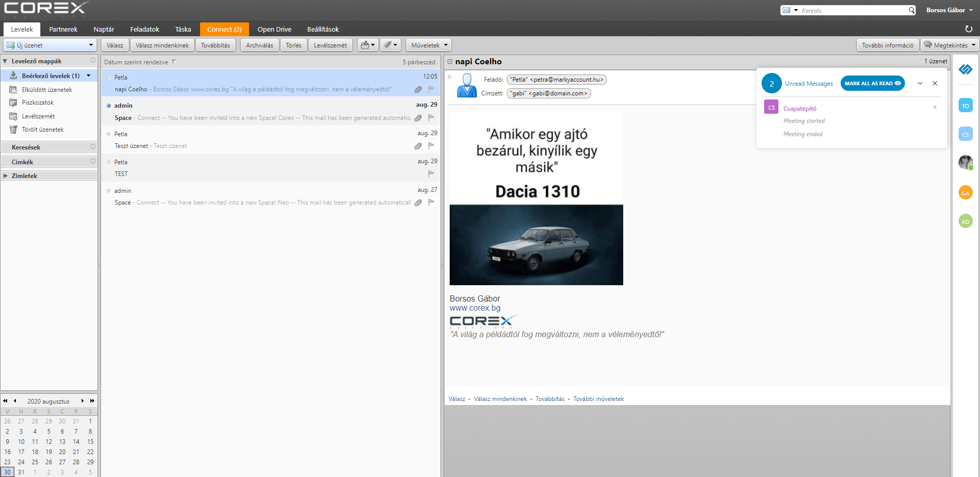The image size is (980, 477).
Task: Collapse the Levelező mappák section
Action: click(5, 61)
